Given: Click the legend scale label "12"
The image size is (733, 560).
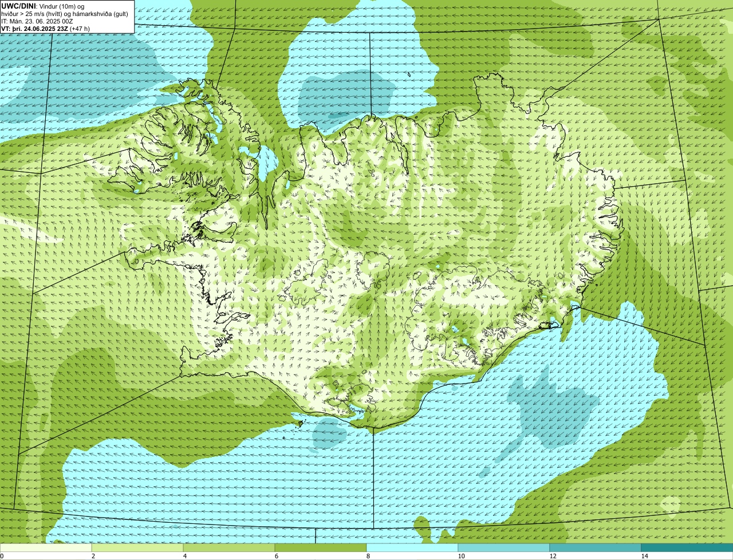Looking at the screenshot, I should 553,556.
